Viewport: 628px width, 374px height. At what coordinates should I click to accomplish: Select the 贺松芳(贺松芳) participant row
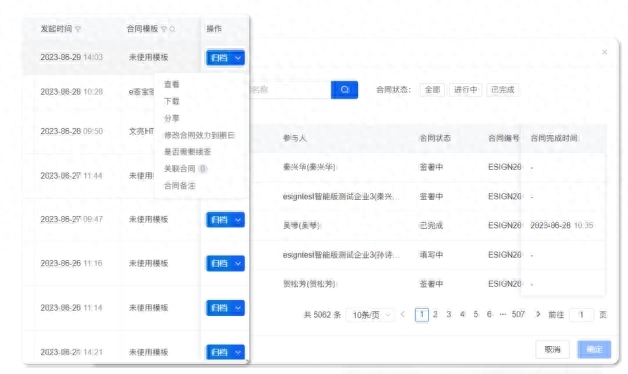pos(309,284)
